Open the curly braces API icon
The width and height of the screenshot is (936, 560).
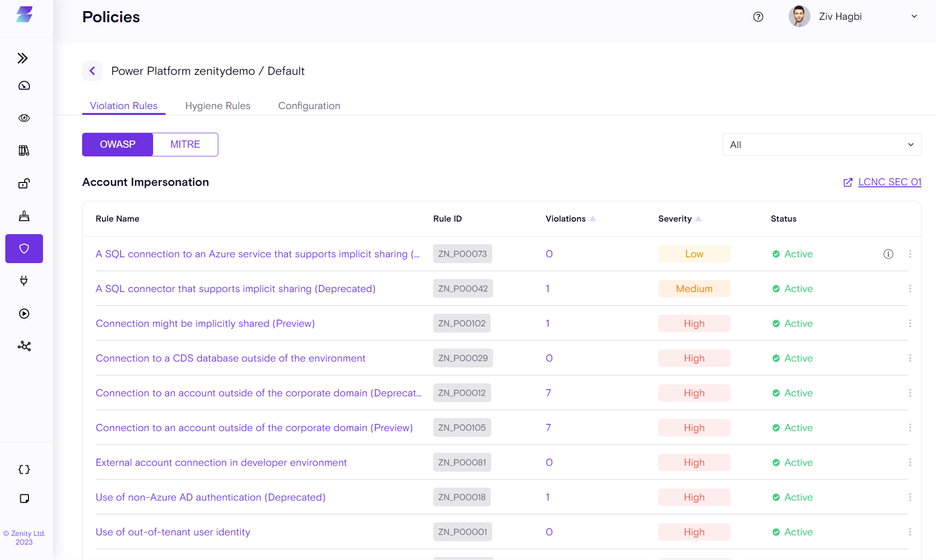(24, 470)
